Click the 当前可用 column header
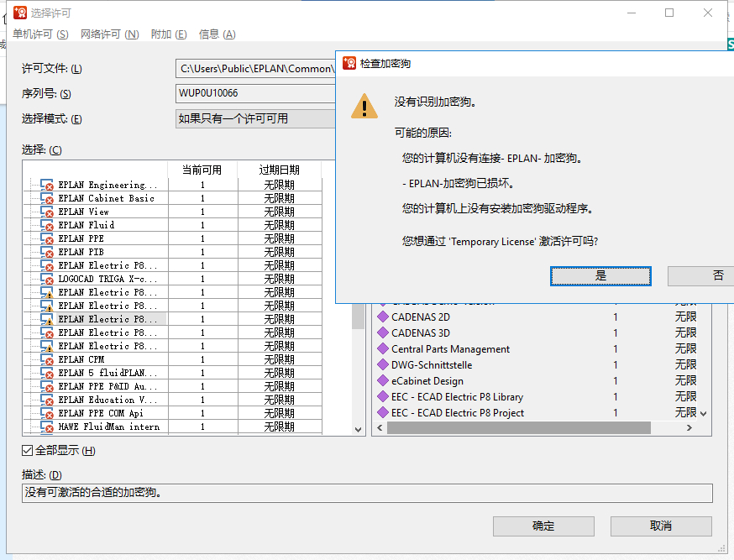The image size is (734, 560). 202,170
